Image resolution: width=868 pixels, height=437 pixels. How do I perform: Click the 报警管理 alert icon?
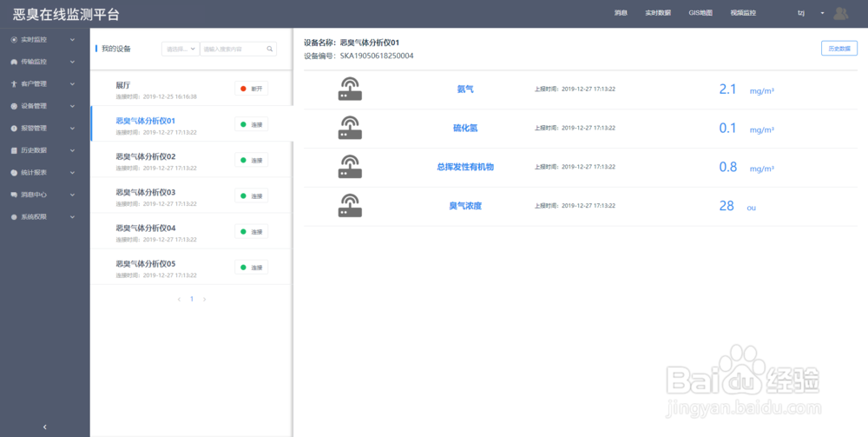point(15,129)
